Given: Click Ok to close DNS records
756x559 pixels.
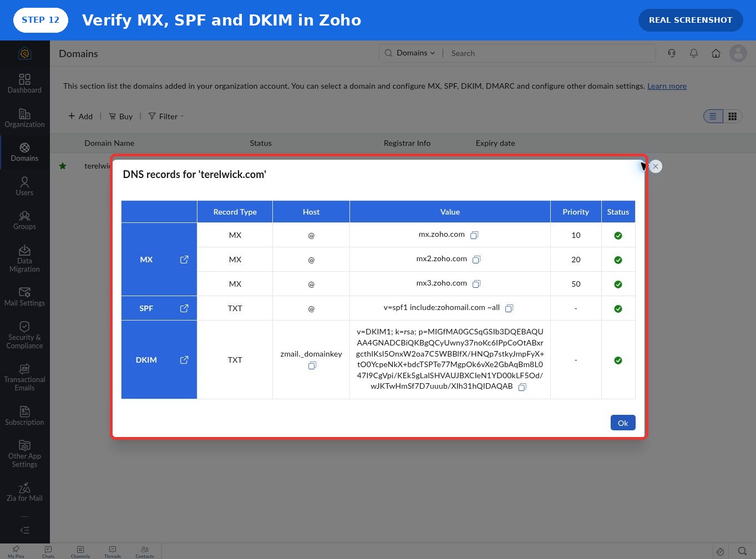Looking at the screenshot, I should point(623,423).
